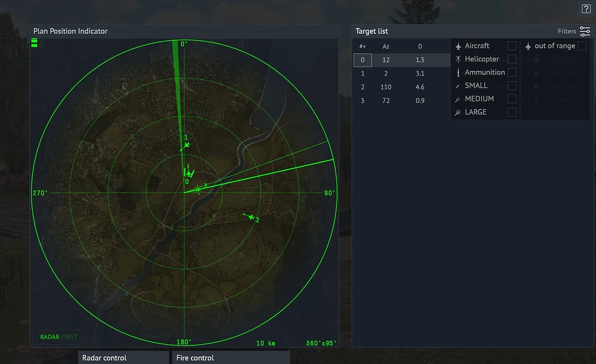
Task: Click the Helicopter filter icon
Action: pos(458,59)
